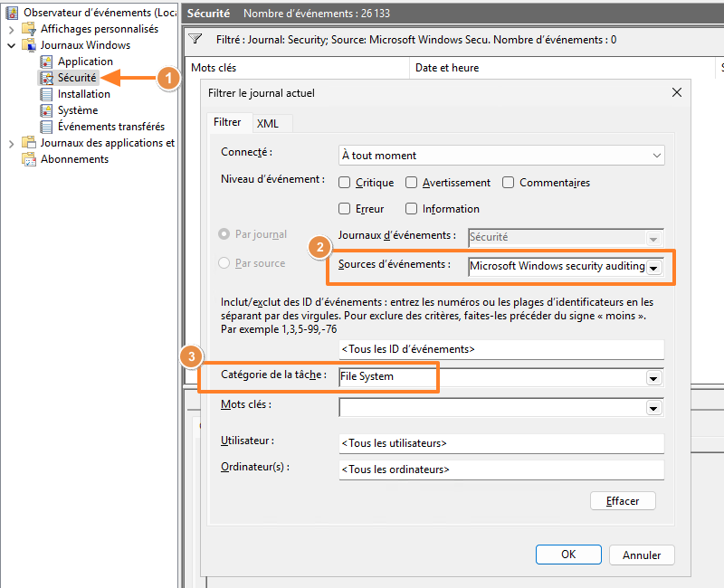Select Application in the log tree
The height and width of the screenshot is (588, 724).
[85, 62]
